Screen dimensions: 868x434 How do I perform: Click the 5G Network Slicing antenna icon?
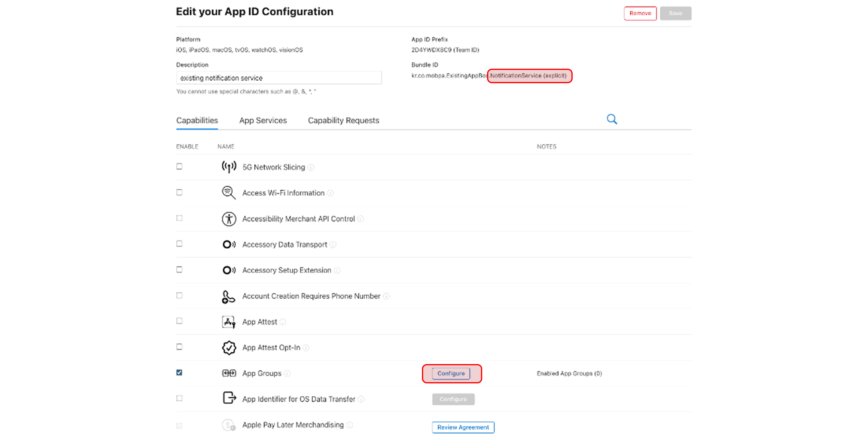229,167
